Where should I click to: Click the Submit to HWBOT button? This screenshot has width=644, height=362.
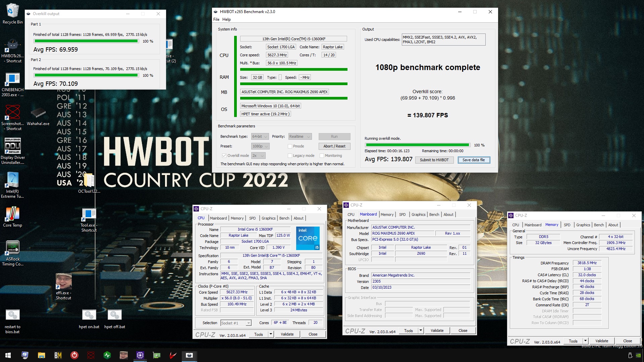(x=434, y=160)
